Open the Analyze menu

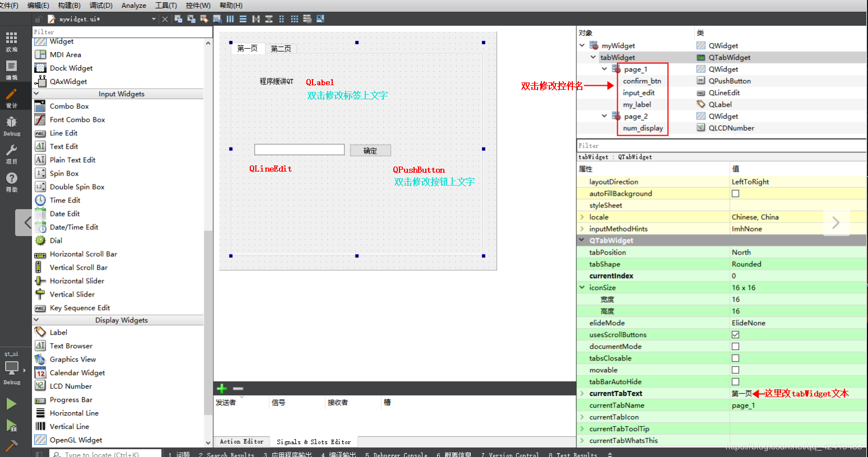point(134,5)
